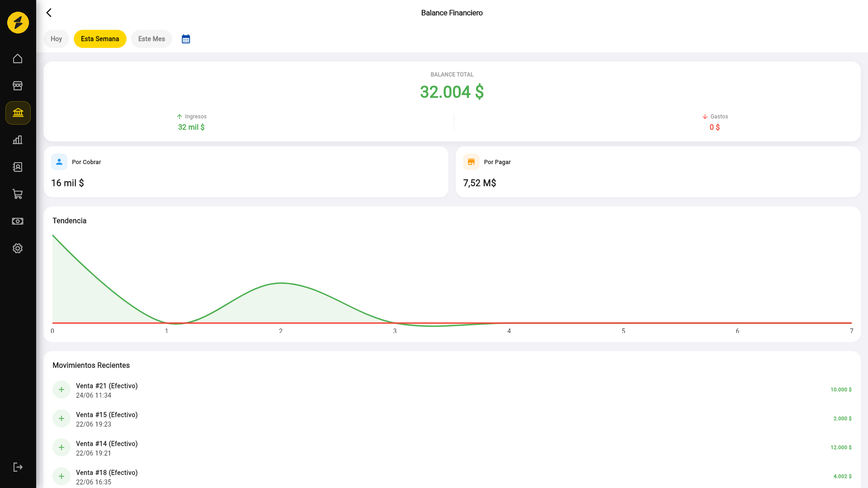Click the lightning bolt app logo
868x488 pixels.
point(18,23)
